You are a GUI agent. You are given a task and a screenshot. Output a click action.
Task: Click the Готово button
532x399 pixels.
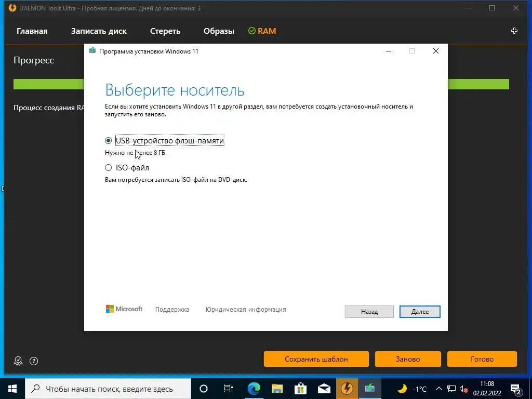tap(482, 359)
